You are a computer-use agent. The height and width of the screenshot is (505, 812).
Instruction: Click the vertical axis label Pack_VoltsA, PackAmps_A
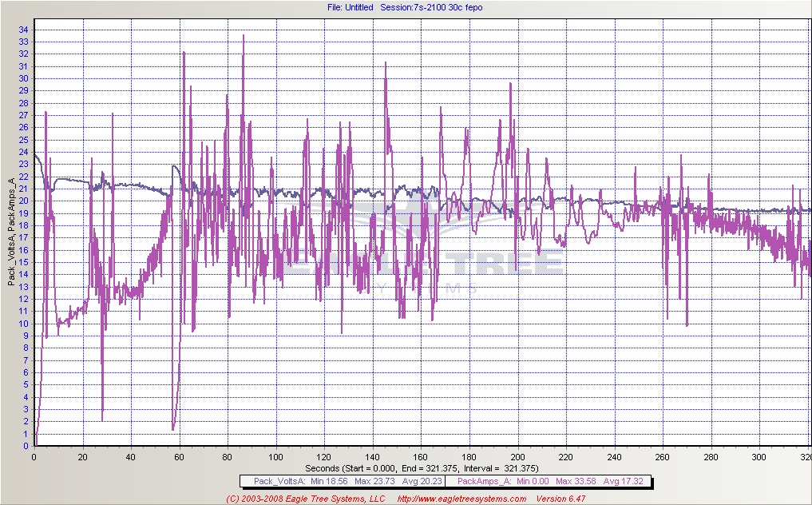(11, 233)
